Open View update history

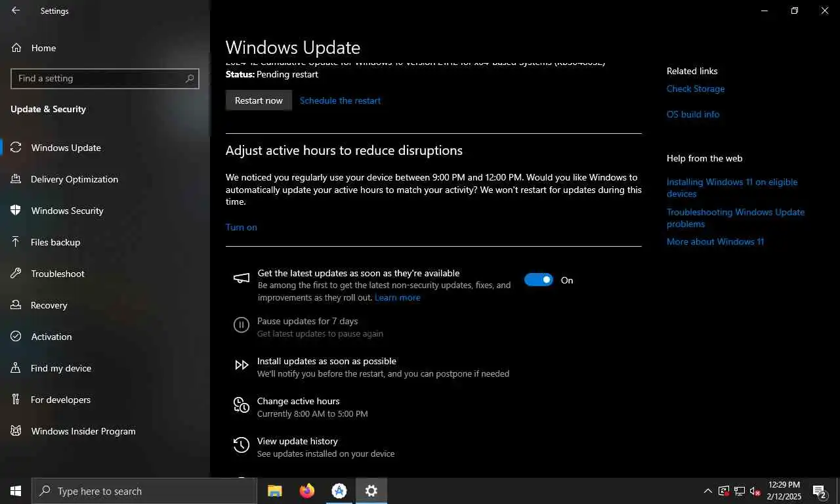325,447
